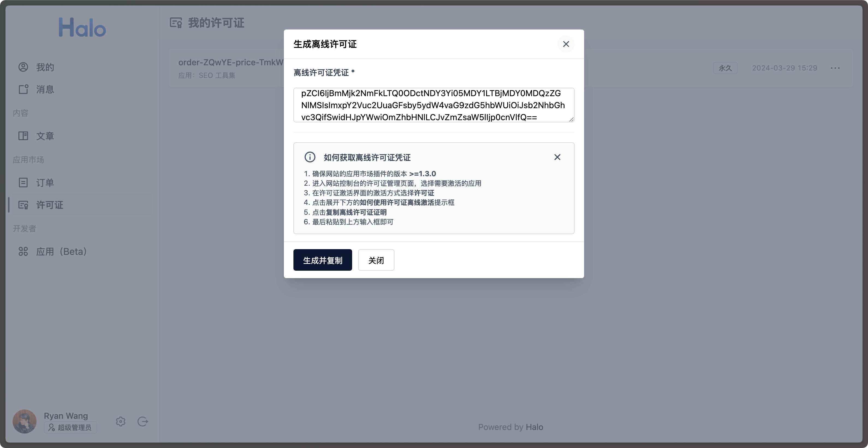The height and width of the screenshot is (448, 868).
Task: Click the license icon beside 我的许可证 header
Action: coord(175,23)
